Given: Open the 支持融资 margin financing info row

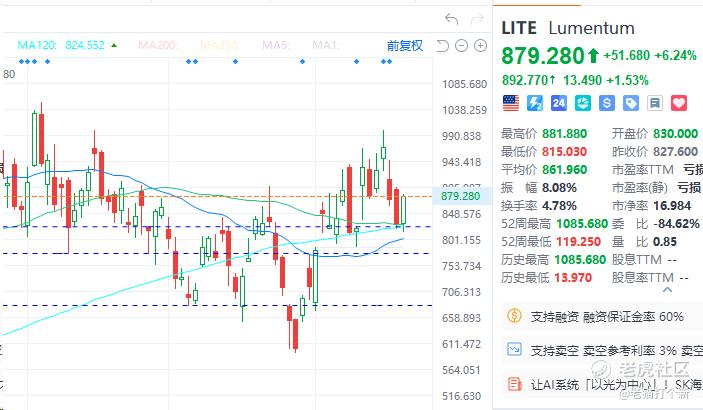Looking at the screenshot, I should (602, 317).
